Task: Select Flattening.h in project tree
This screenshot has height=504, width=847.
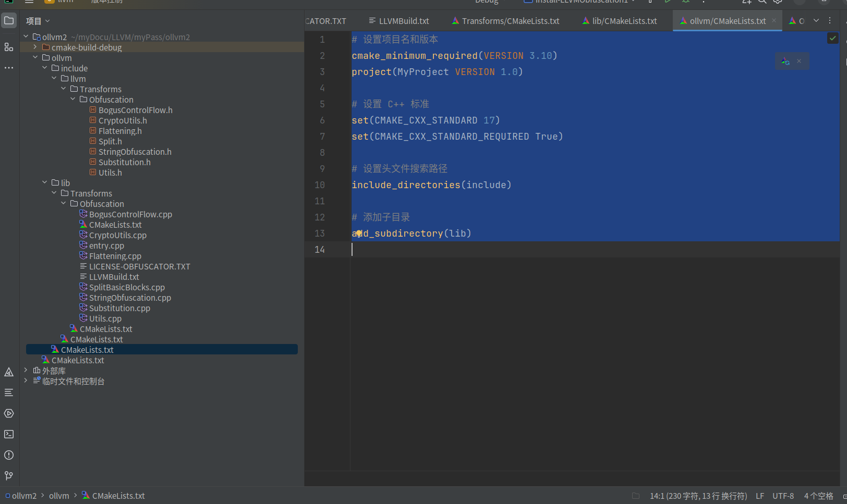Action: coord(116,131)
